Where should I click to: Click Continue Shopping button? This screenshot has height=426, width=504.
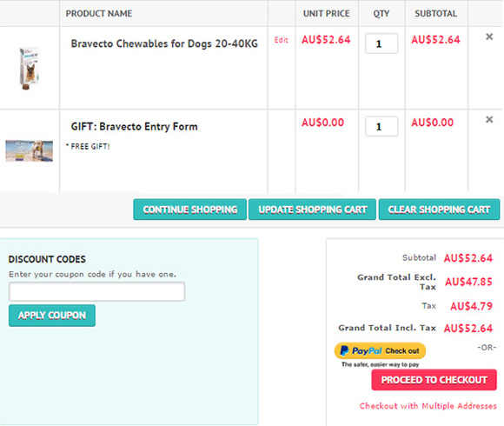[190, 210]
